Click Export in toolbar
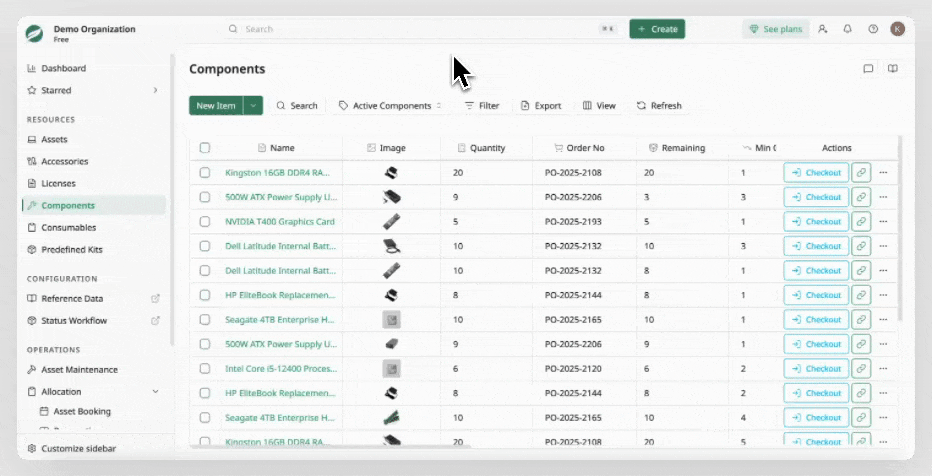The image size is (932, 476). 541,105
